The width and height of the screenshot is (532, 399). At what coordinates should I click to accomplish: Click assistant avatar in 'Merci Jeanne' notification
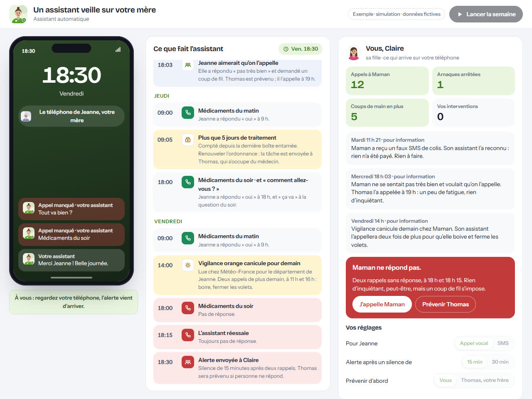29,259
